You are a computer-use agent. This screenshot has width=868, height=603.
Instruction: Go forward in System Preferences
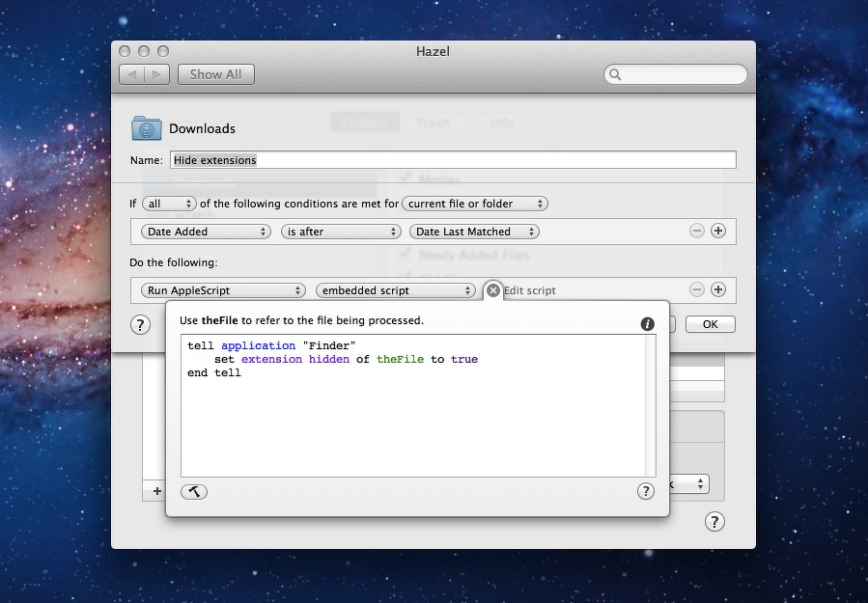156,74
